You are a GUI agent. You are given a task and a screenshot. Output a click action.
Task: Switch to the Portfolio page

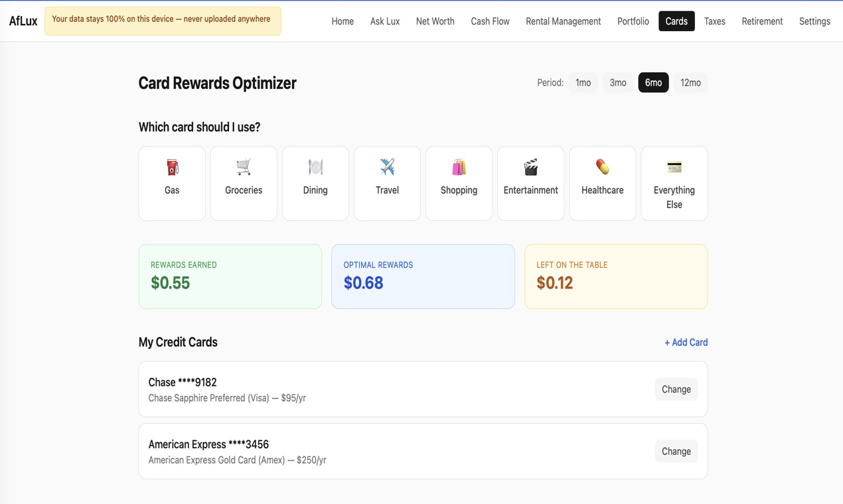(633, 21)
